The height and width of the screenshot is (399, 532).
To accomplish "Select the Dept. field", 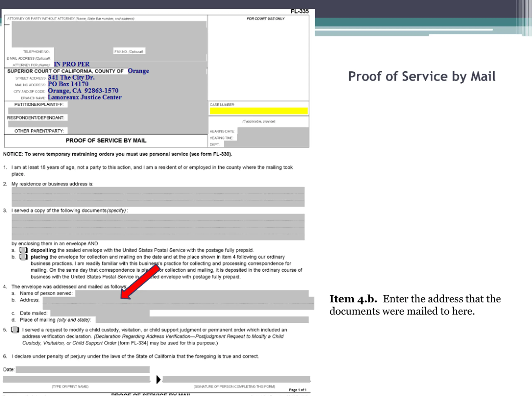I will (x=266, y=144).
